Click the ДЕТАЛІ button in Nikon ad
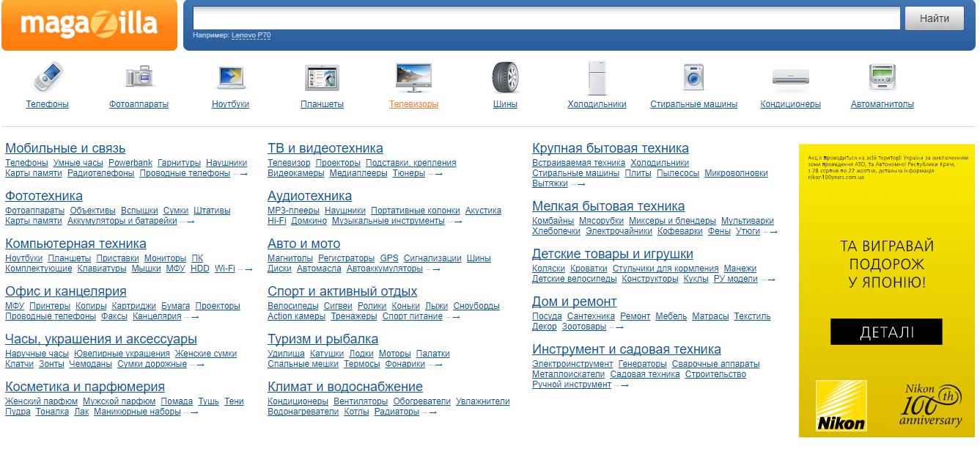This screenshot has width=980, height=452. tap(886, 332)
